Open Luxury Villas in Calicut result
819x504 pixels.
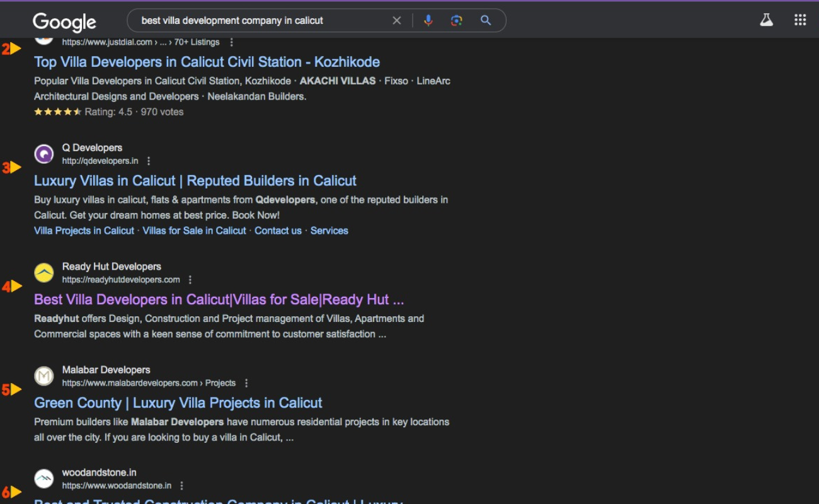(195, 181)
